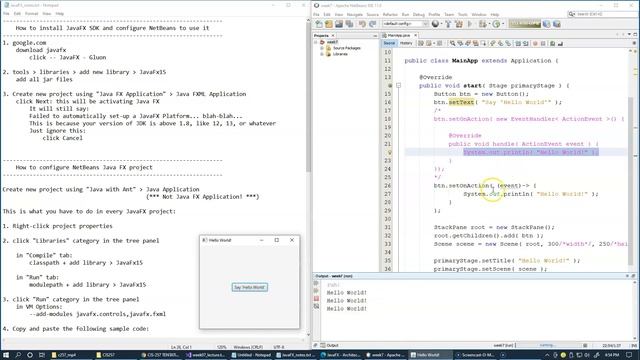The height and width of the screenshot is (360, 640).
Task: Expand the week7 project node
Action: tap(316, 42)
